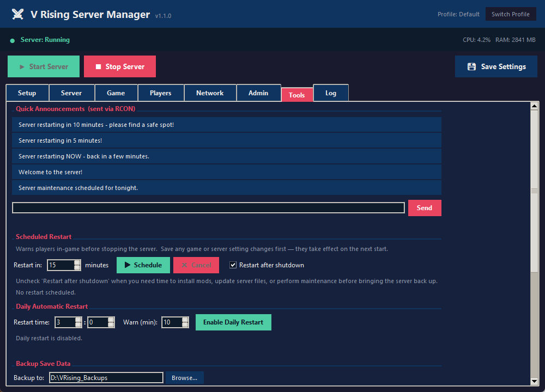Click the play icon on the Schedule button
This screenshot has width=545, height=392.
pos(128,265)
